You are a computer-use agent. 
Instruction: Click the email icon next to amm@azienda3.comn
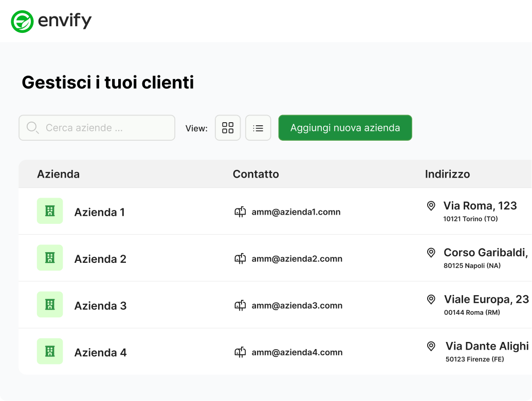(240, 305)
